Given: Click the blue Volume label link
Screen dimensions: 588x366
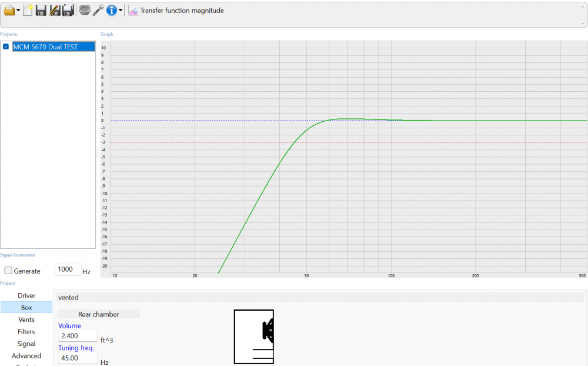Looking at the screenshot, I should [69, 325].
